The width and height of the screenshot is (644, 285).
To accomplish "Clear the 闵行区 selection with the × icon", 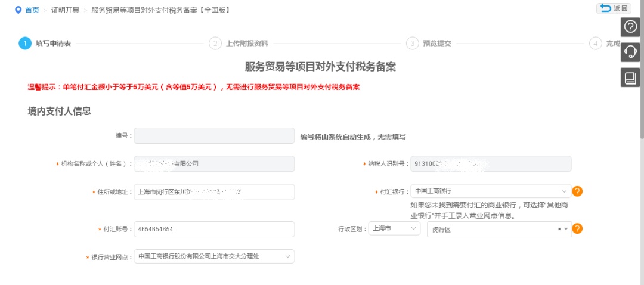I will (559, 229).
